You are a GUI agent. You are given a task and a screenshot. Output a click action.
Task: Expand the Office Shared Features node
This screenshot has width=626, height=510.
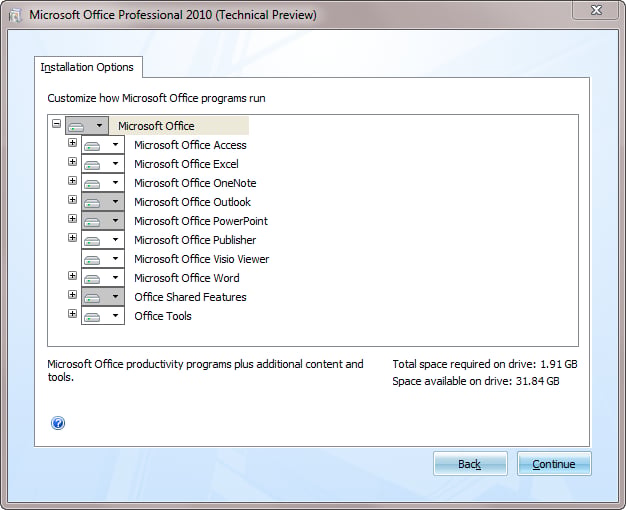pos(72,294)
